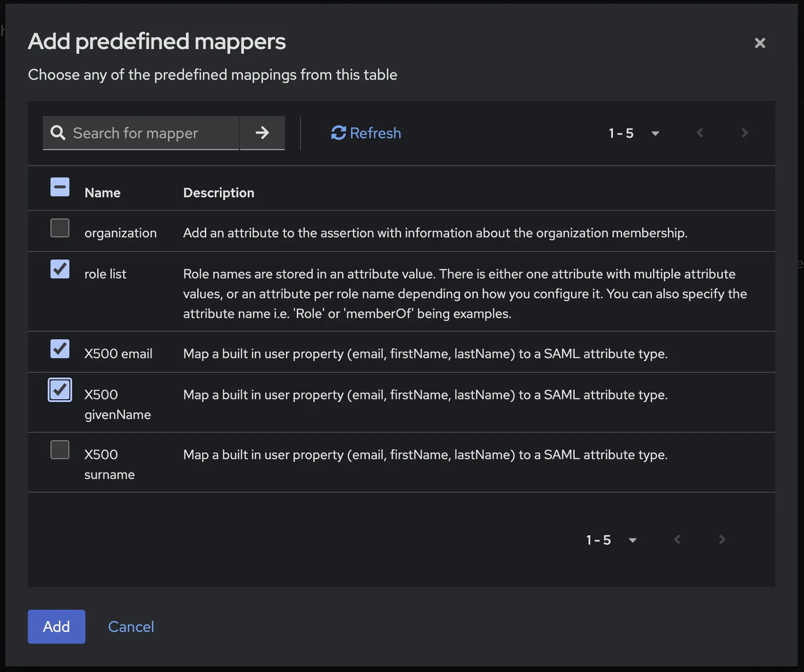The width and height of the screenshot is (804, 672).
Task: Click the Cancel link
Action: pos(131,627)
